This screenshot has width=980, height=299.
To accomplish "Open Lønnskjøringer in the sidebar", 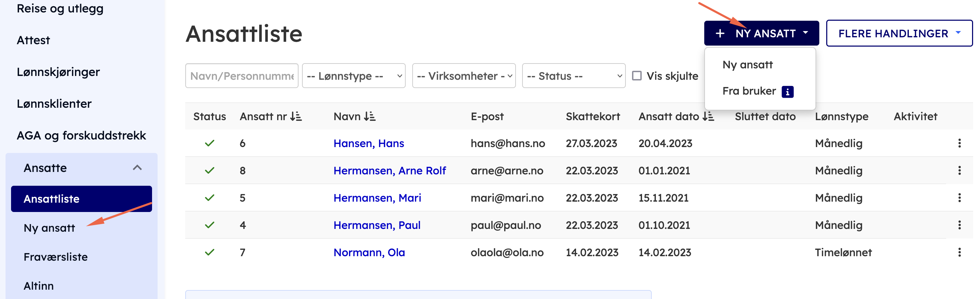I will [58, 72].
